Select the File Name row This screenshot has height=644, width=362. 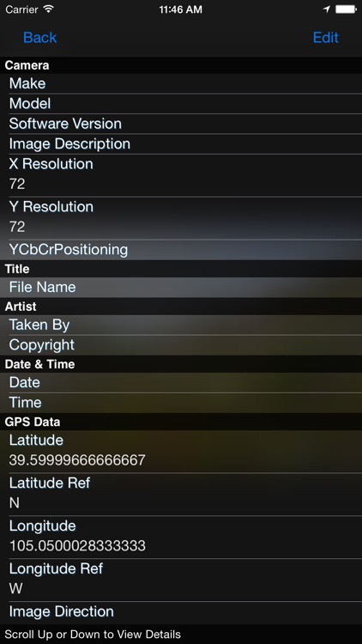pos(181,287)
